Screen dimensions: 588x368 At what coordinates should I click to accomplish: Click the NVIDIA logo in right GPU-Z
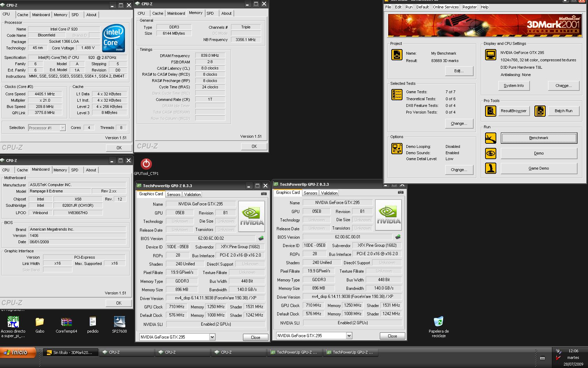388,215
